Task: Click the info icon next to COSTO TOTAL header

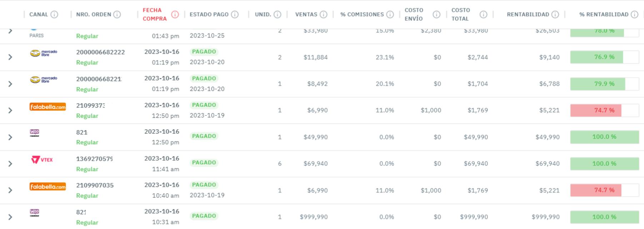Action: [484, 15]
